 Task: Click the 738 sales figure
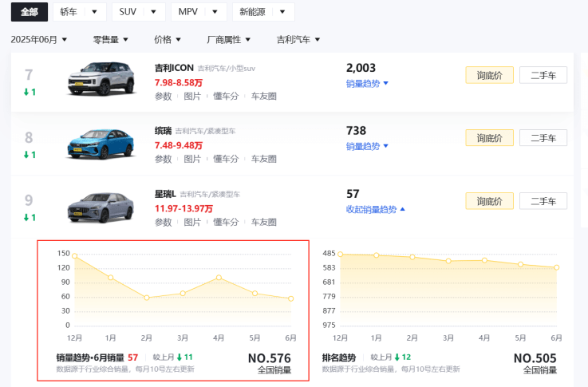(356, 131)
